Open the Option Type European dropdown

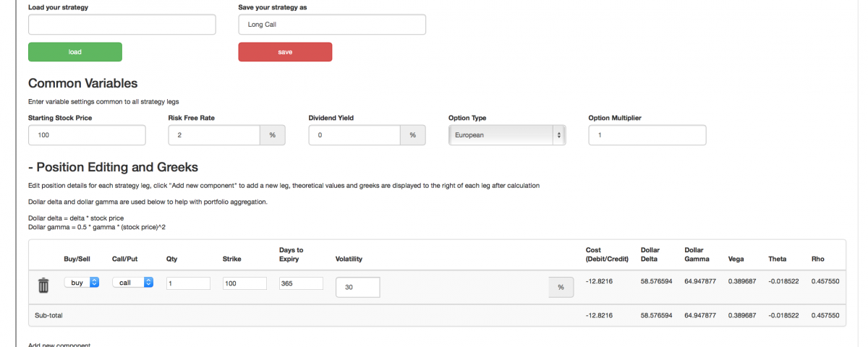(507, 135)
